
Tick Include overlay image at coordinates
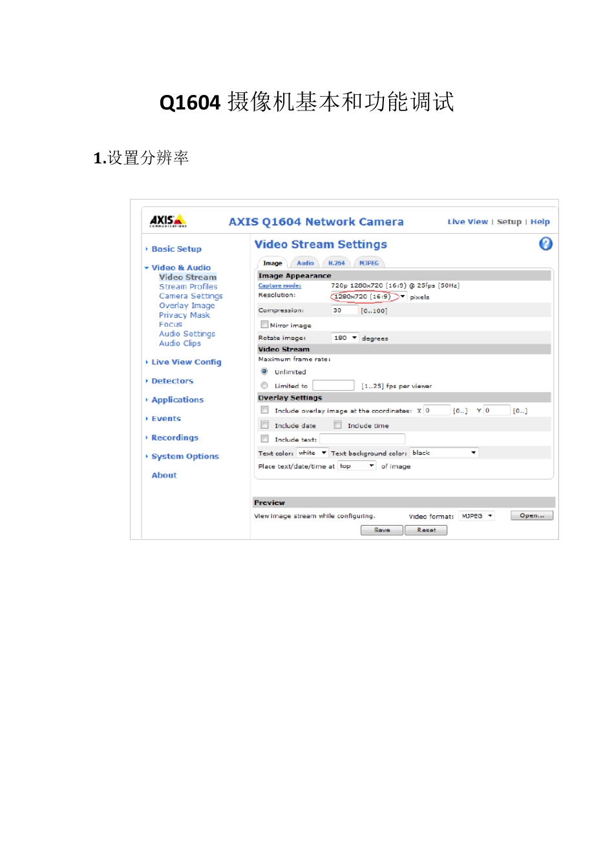[264, 410]
